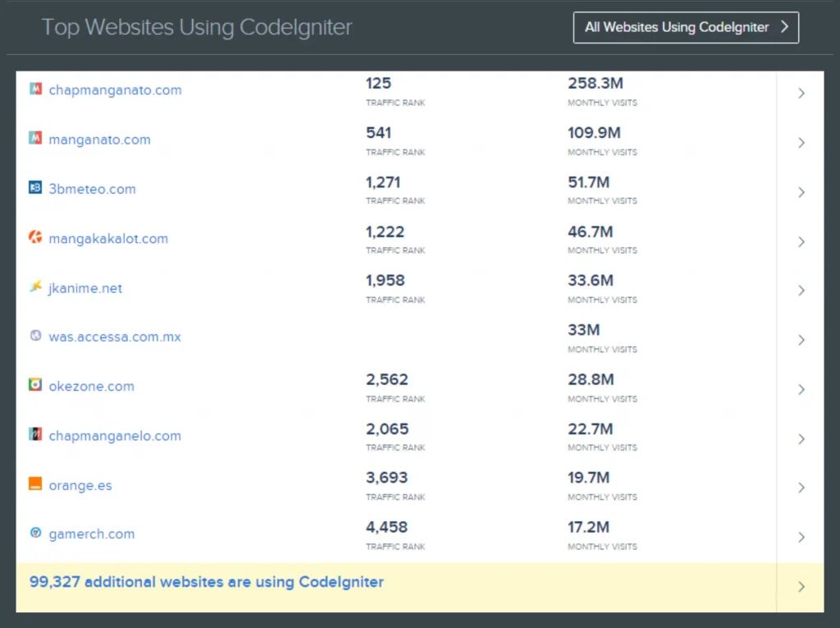Expand the orange.es row chevron
This screenshot has height=628, width=840.
click(x=801, y=488)
